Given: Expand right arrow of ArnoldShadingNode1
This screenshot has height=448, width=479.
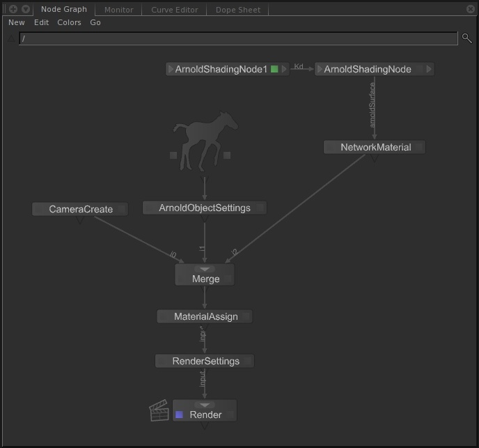Looking at the screenshot, I should coord(284,69).
